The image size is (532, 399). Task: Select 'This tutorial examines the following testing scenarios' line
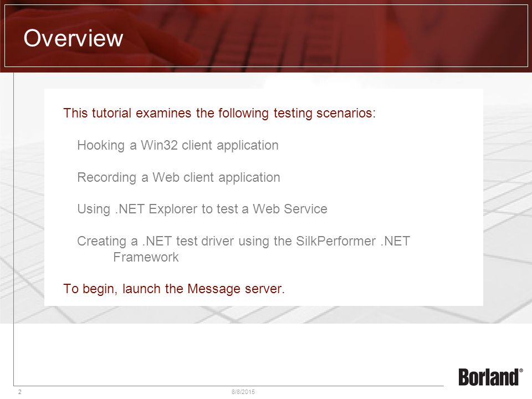(219, 113)
